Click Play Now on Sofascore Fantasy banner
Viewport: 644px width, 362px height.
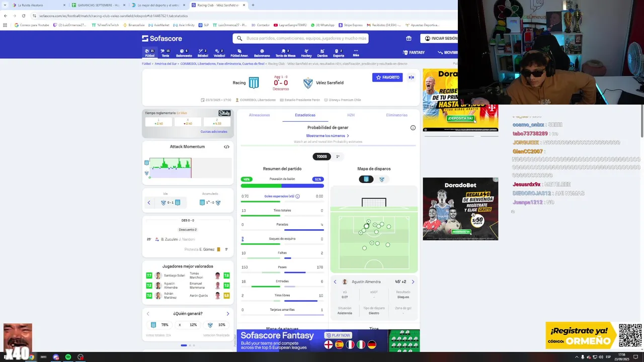(x=338, y=335)
